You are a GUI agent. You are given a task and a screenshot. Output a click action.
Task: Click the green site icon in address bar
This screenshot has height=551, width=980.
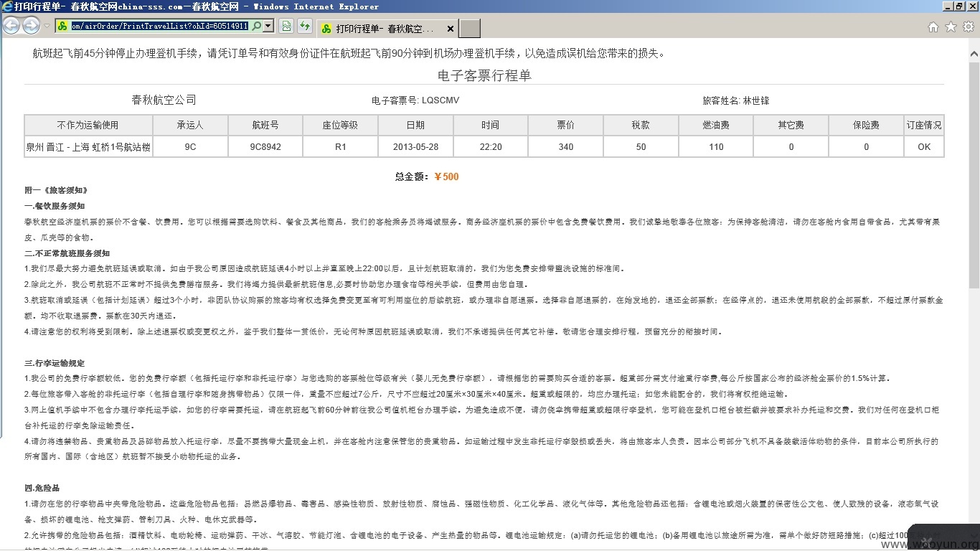coord(62,26)
